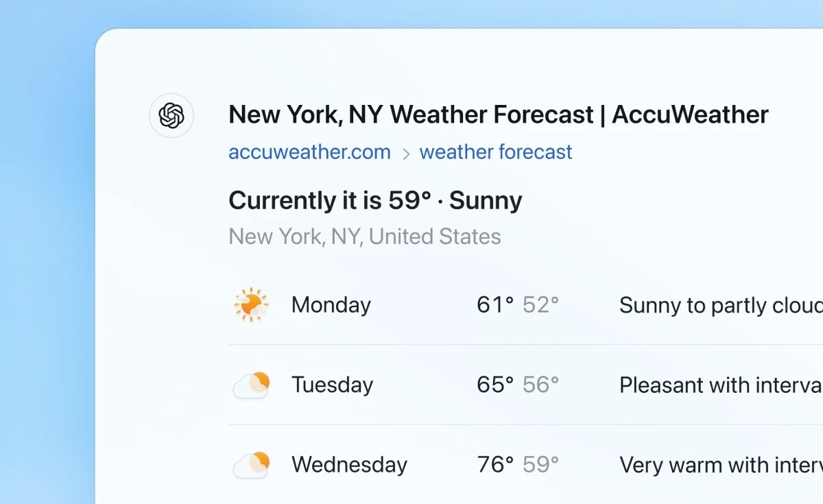
Task: Select the Monday forecast day label
Action: click(x=331, y=304)
